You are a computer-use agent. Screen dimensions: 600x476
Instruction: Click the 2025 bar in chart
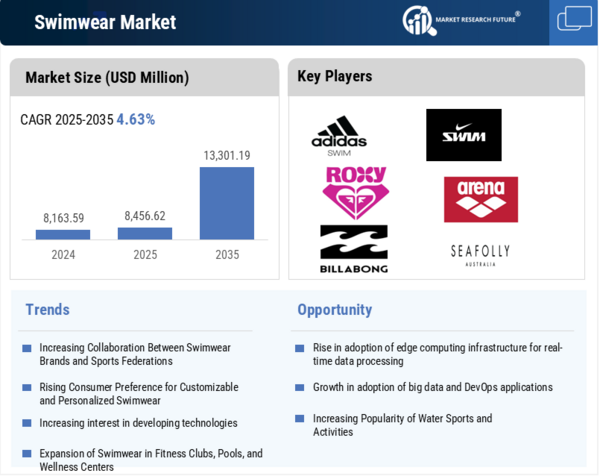(x=145, y=233)
